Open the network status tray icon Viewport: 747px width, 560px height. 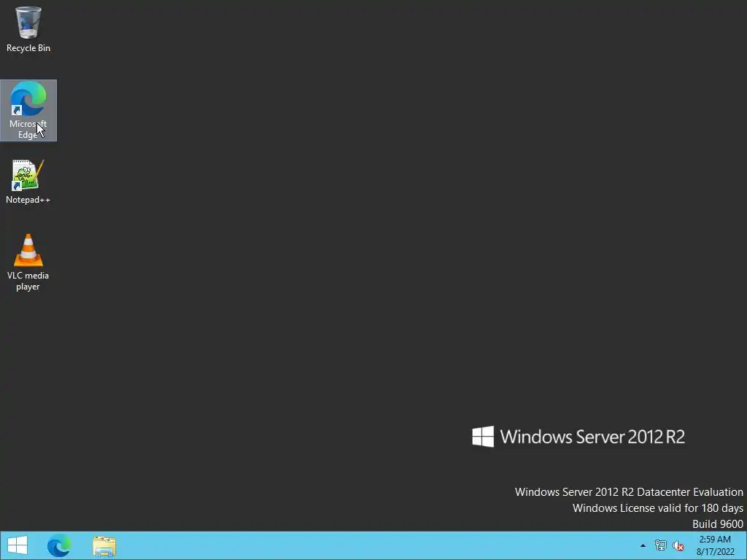click(660, 545)
